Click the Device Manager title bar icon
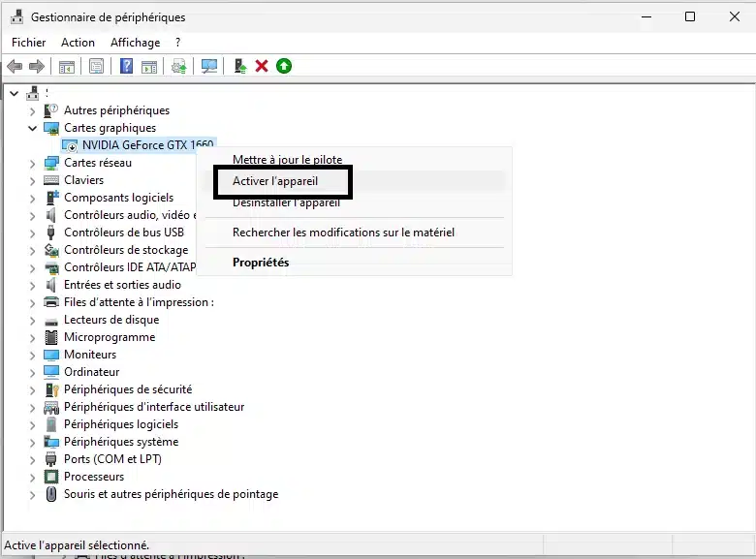 [x=16, y=16]
